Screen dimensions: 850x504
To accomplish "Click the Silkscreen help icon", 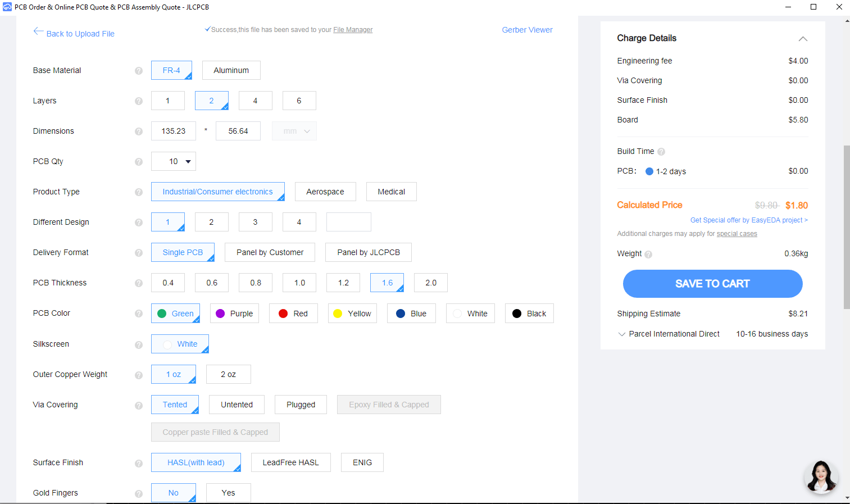I will pyautogui.click(x=139, y=344).
